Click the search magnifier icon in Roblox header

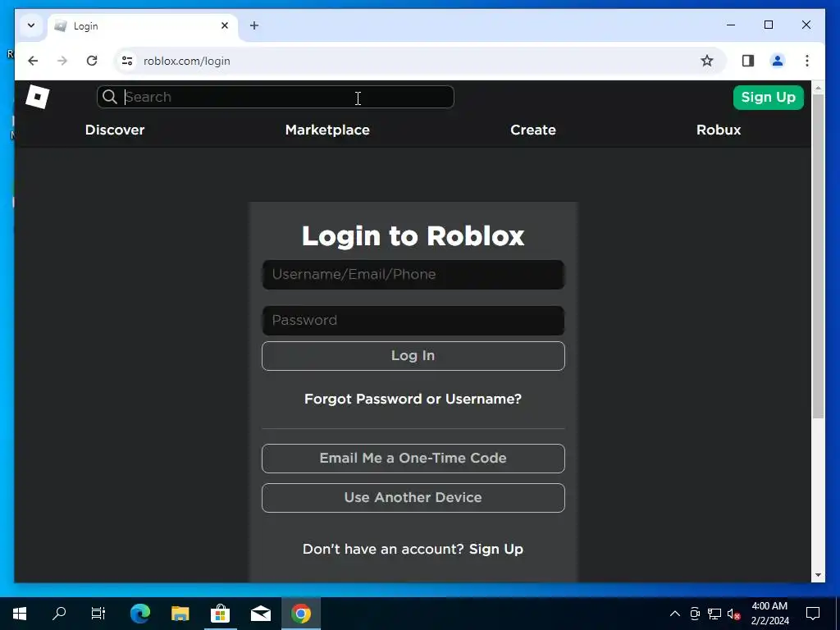click(110, 97)
